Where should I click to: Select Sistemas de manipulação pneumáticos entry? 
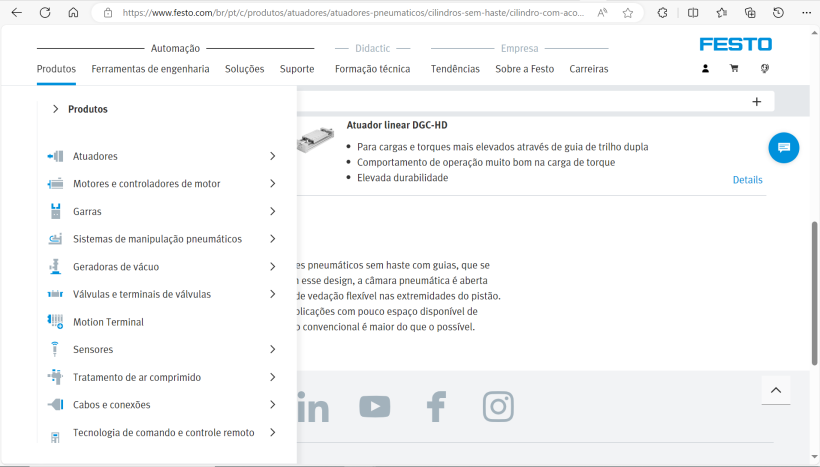coord(157,239)
